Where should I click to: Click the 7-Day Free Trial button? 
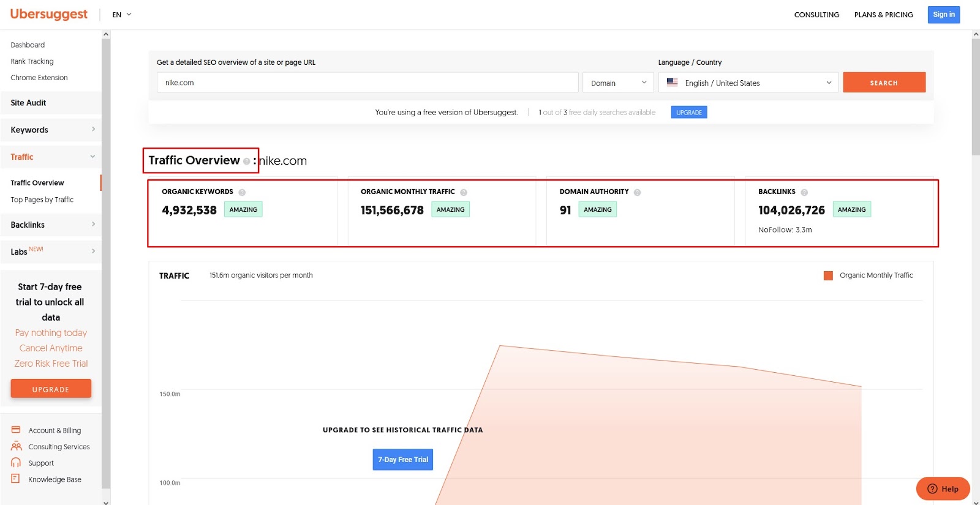pos(403,460)
